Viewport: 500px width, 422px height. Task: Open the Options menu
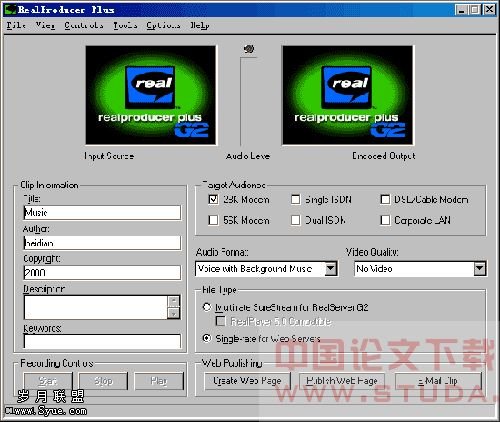(x=163, y=25)
